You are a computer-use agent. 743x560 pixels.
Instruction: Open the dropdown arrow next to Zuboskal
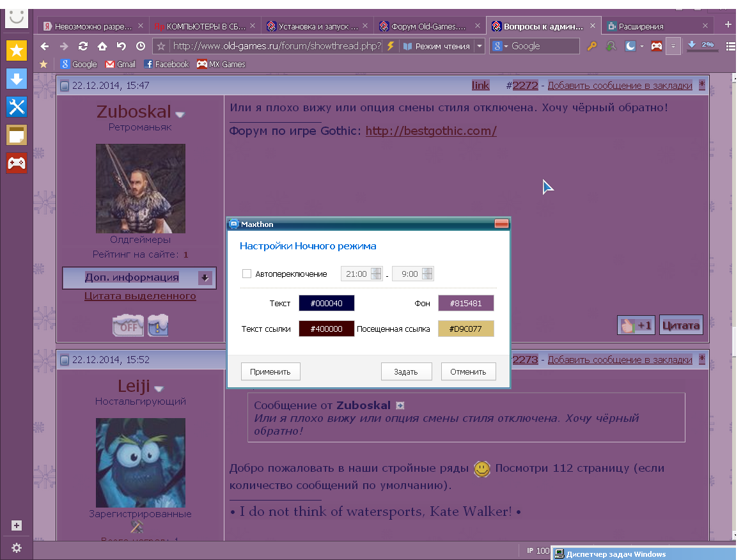pos(180,114)
